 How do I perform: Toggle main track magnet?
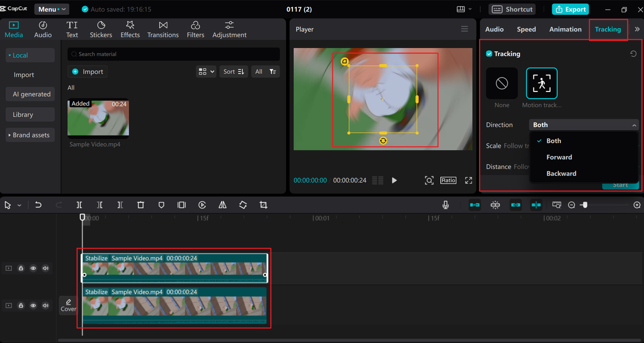click(x=474, y=205)
